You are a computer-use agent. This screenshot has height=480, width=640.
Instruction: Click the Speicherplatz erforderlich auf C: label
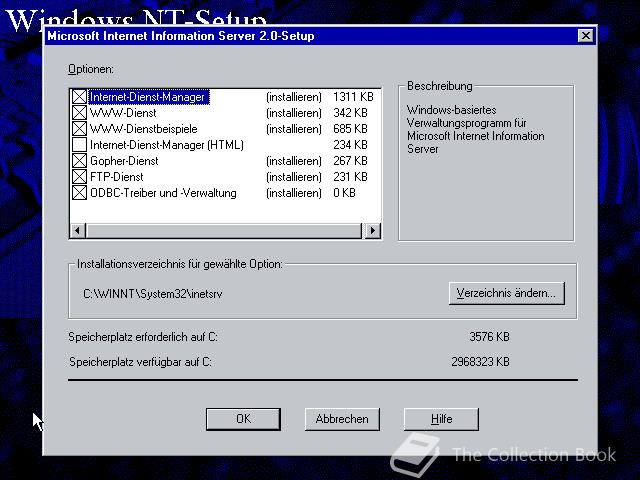point(143,337)
